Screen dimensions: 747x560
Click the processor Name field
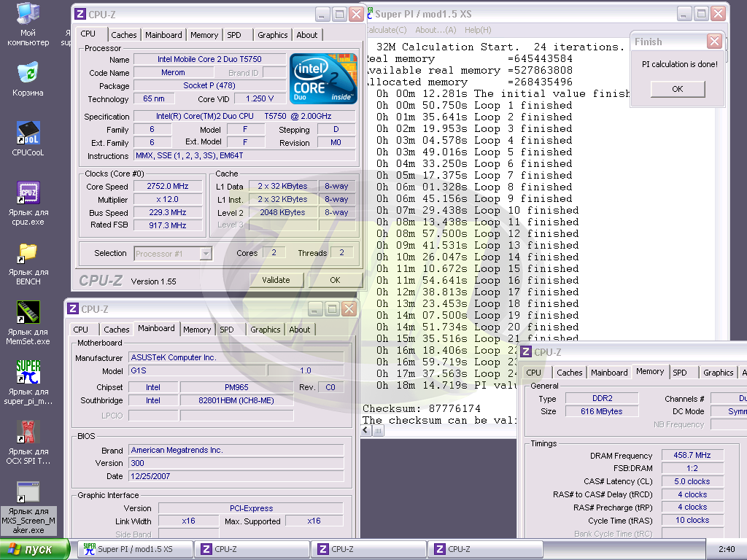point(209,59)
